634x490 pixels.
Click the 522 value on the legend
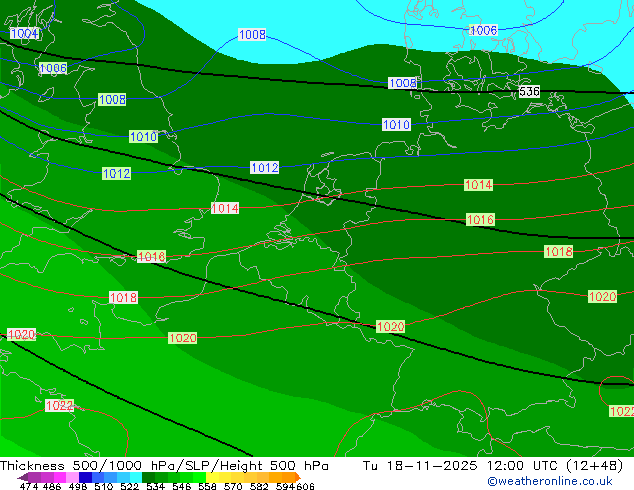pyautogui.click(x=129, y=486)
